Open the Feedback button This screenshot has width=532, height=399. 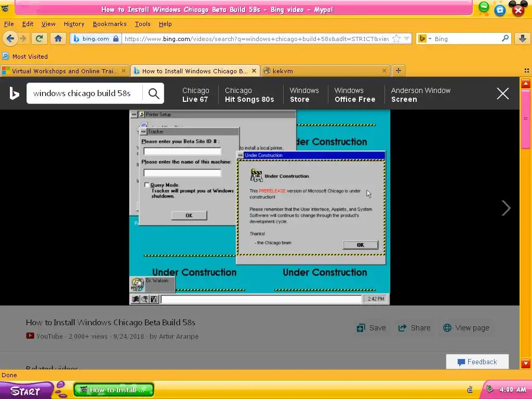tap(477, 362)
